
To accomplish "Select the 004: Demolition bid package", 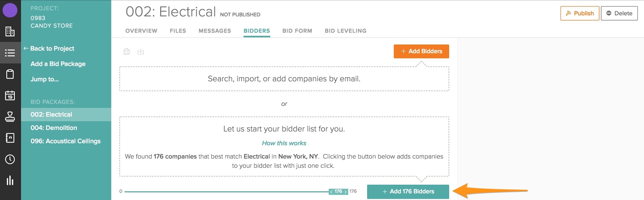I will click(x=54, y=128).
